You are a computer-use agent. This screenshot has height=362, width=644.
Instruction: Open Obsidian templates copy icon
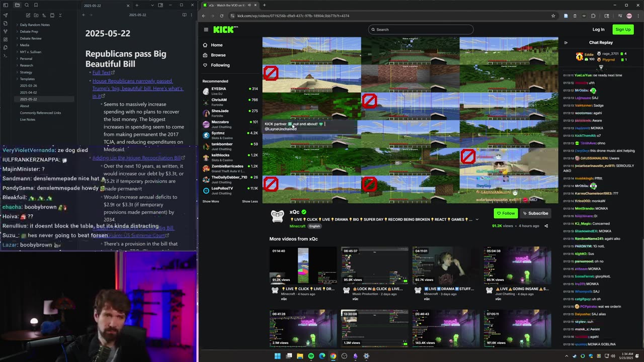pyautogui.click(x=6, y=47)
